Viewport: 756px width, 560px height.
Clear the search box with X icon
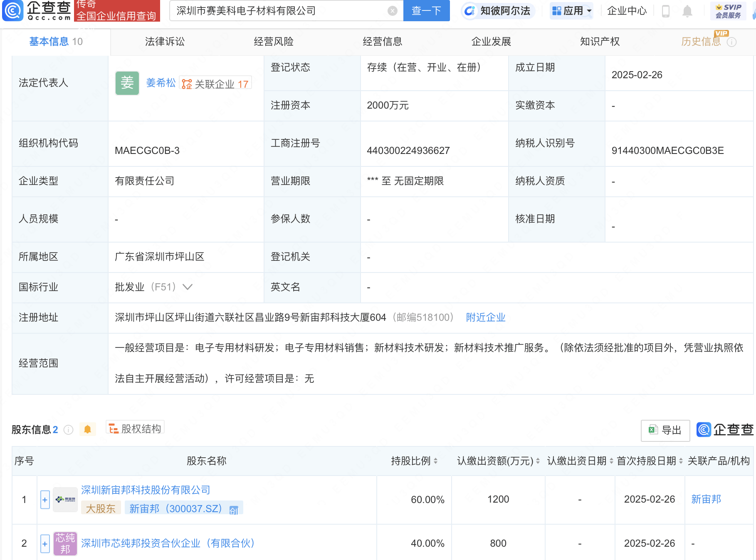(393, 11)
